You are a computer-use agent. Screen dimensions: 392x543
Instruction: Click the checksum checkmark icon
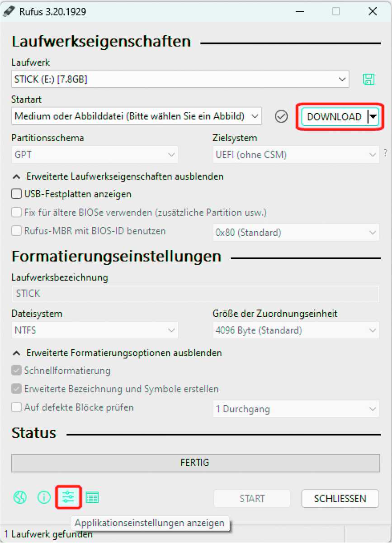point(281,117)
